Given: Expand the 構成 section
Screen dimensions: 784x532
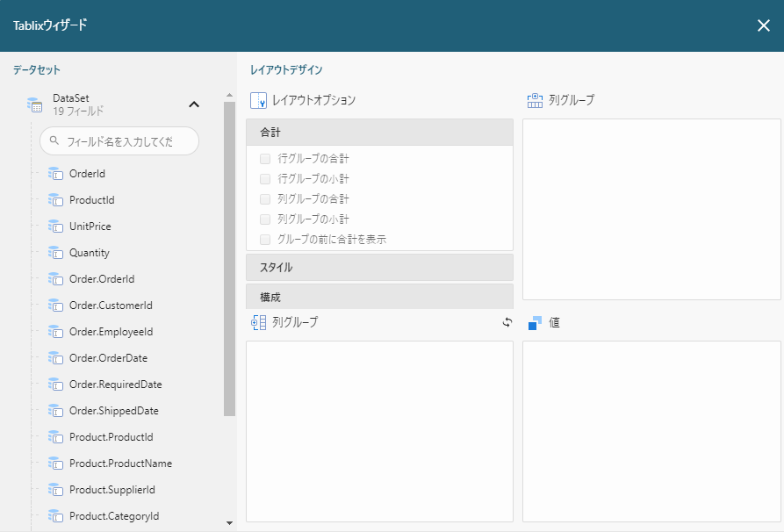Looking at the screenshot, I should point(379,297).
